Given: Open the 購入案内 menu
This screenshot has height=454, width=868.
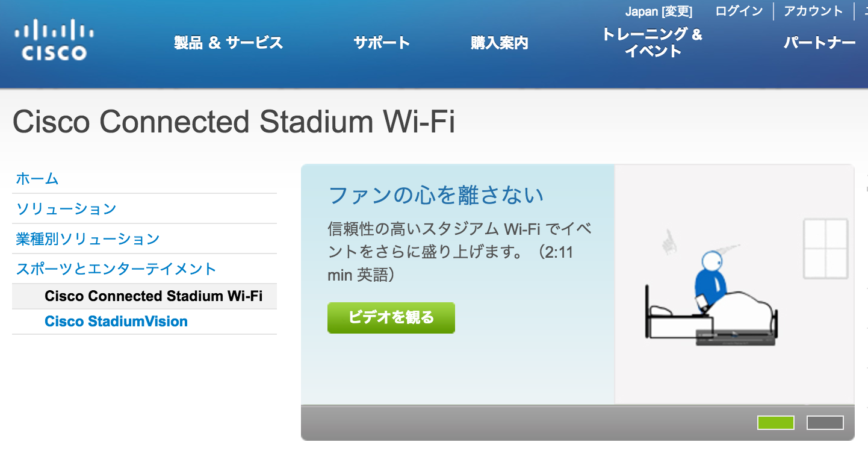Looking at the screenshot, I should (x=499, y=42).
